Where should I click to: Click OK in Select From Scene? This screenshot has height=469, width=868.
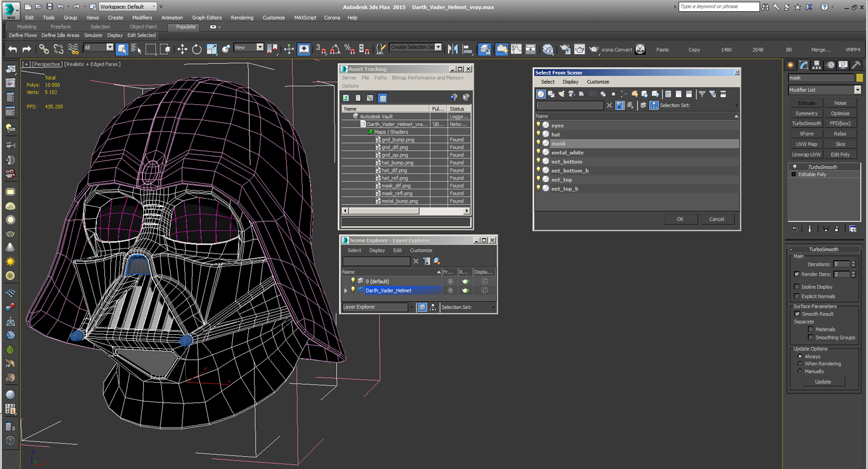(680, 219)
